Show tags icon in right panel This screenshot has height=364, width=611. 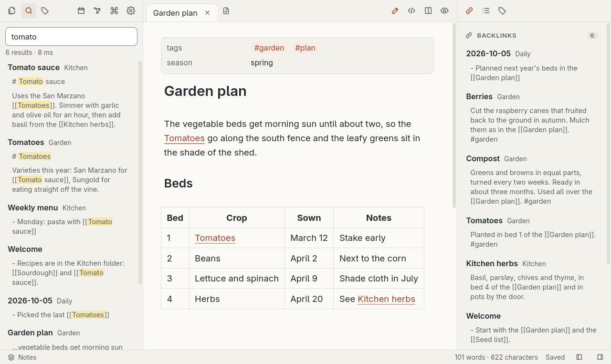point(502,10)
